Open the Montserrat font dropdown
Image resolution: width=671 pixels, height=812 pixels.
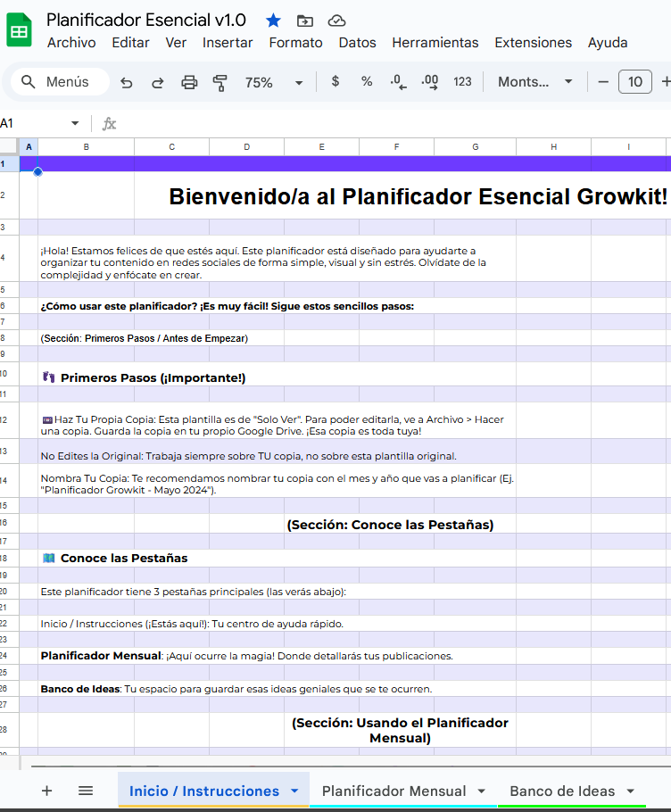tap(535, 82)
